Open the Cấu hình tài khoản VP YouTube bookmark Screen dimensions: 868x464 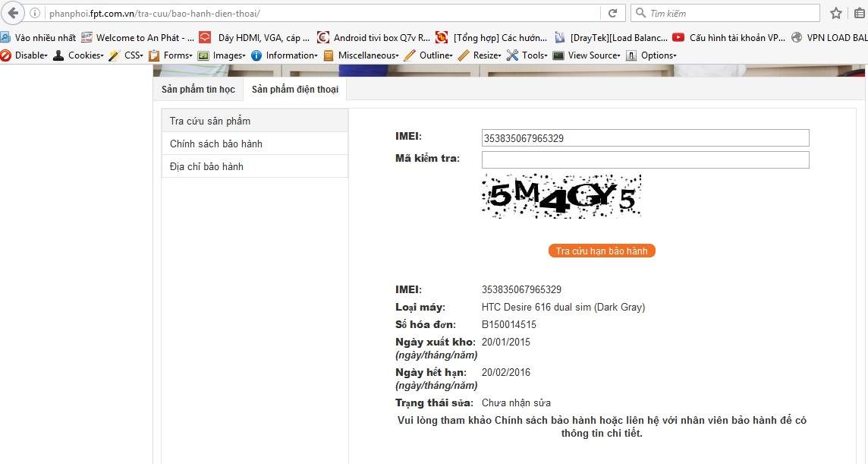[x=728, y=38]
